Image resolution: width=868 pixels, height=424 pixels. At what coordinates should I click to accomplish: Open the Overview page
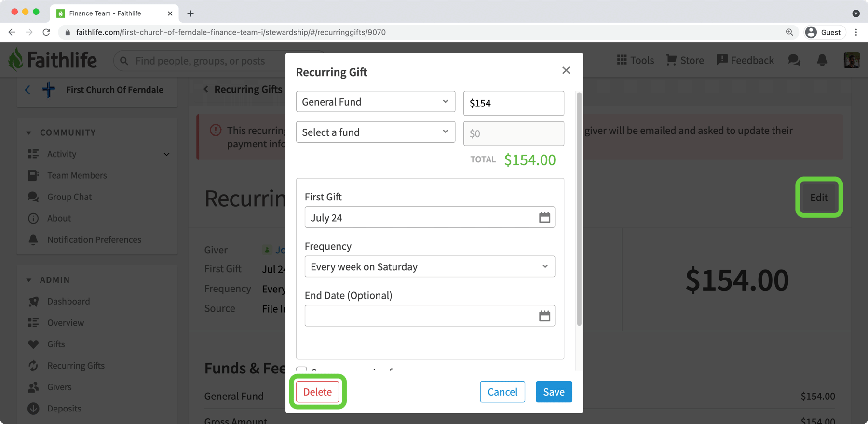click(x=66, y=323)
